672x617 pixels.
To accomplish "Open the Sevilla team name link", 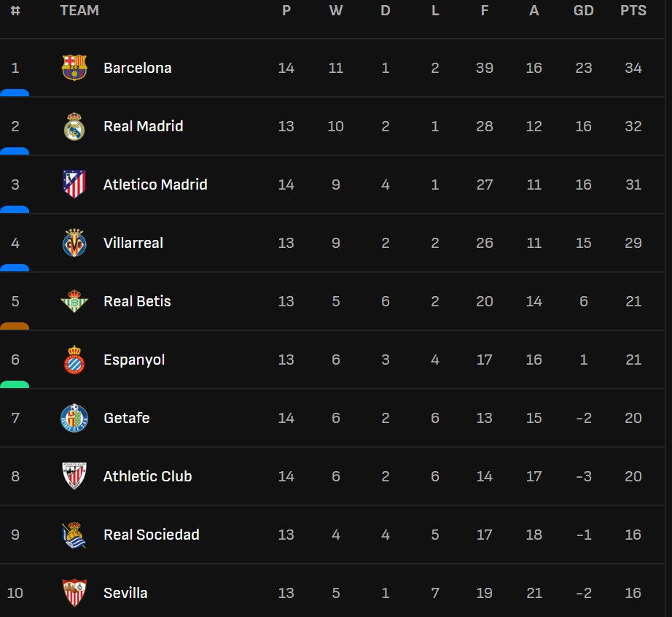I will (x=125, y=593).
